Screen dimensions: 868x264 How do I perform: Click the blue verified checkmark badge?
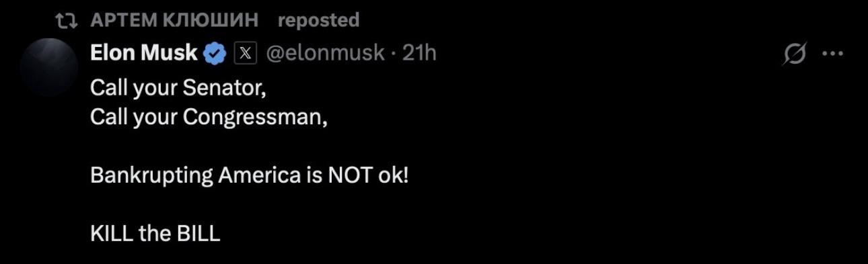tap(215, 53)
